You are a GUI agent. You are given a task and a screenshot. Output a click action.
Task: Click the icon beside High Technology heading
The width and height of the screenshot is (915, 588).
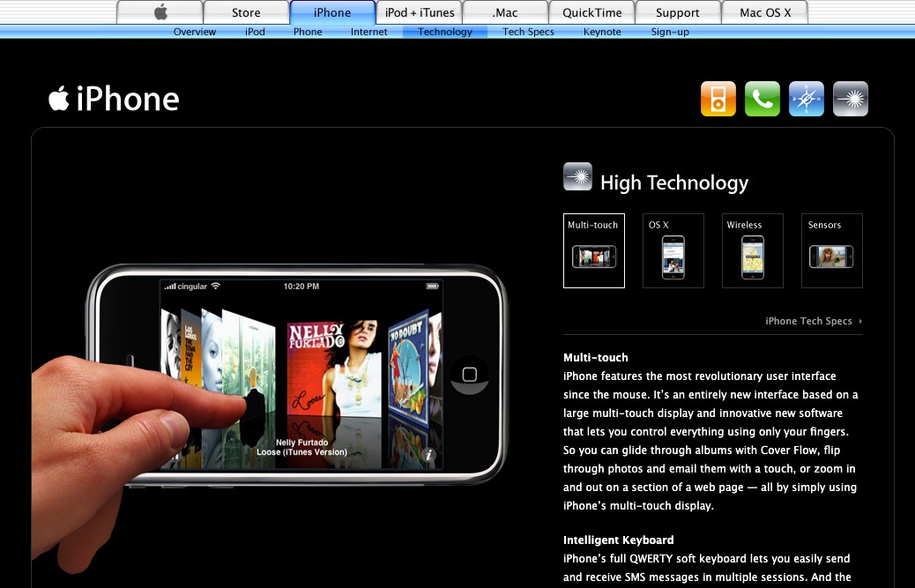pyautogui.click(x=577, y=176)
